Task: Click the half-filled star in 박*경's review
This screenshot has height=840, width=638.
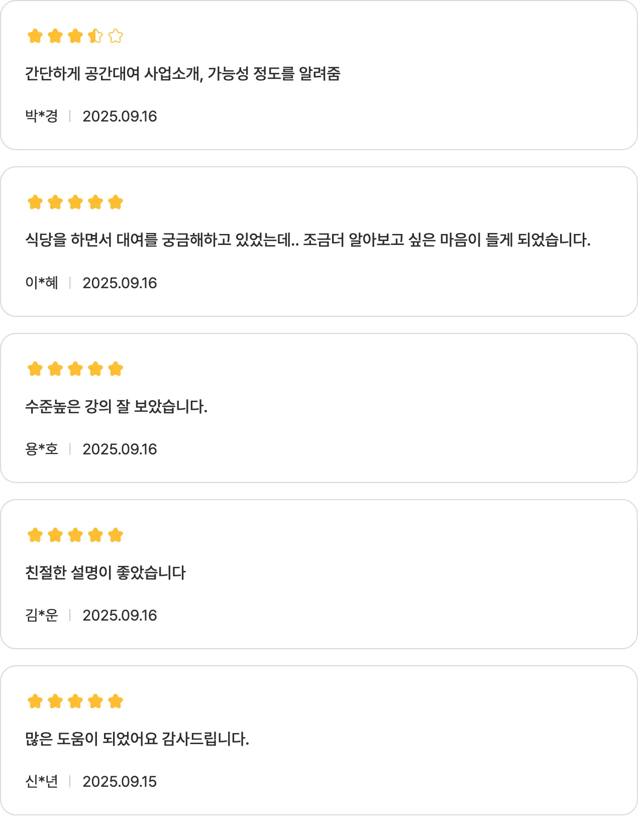Action: [95, 36]
